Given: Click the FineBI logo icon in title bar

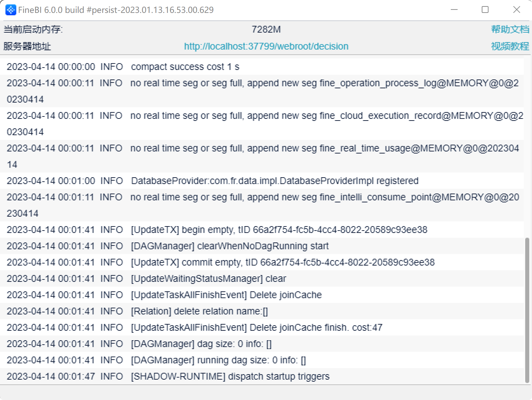Looking at the screenshot, I should (11, 10).
